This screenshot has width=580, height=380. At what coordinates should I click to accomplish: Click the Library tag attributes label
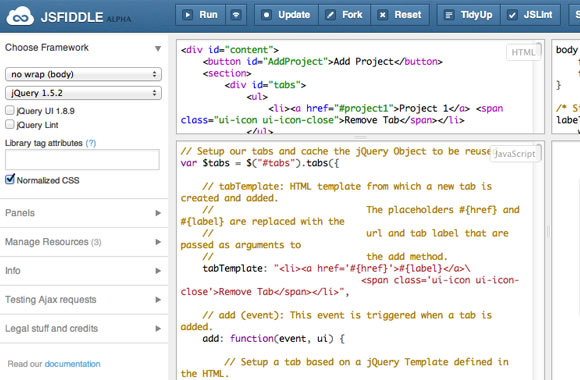(44, 143)
